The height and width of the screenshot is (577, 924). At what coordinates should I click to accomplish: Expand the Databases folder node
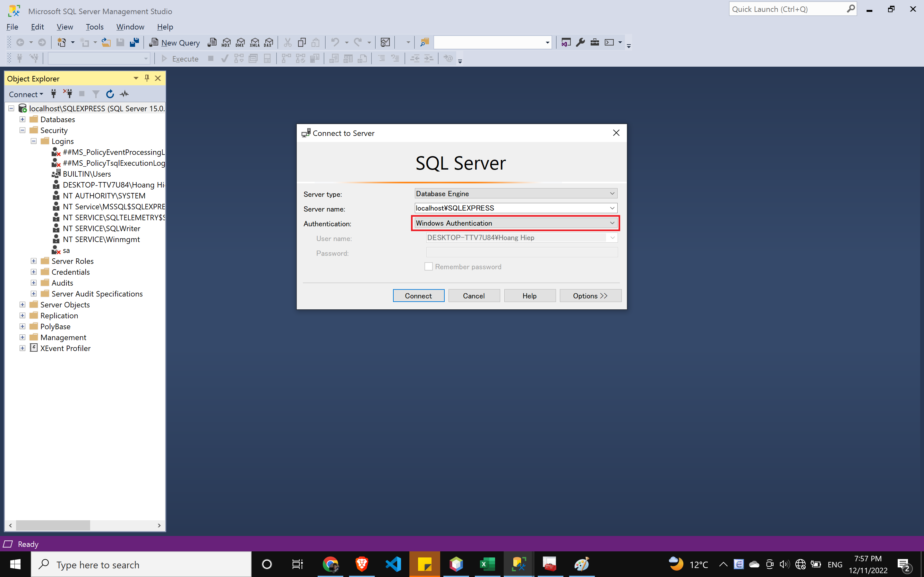pyautogui.click(x=22, y=120)
